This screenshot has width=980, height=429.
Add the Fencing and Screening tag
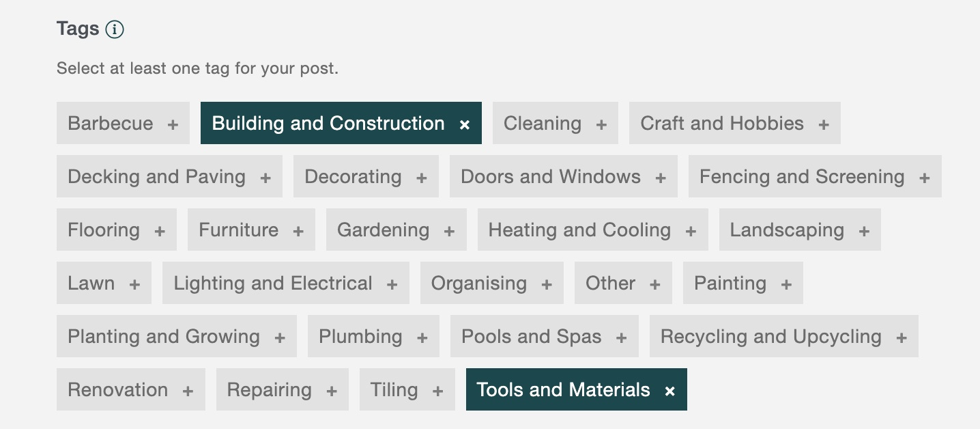[x=814, y=177]
